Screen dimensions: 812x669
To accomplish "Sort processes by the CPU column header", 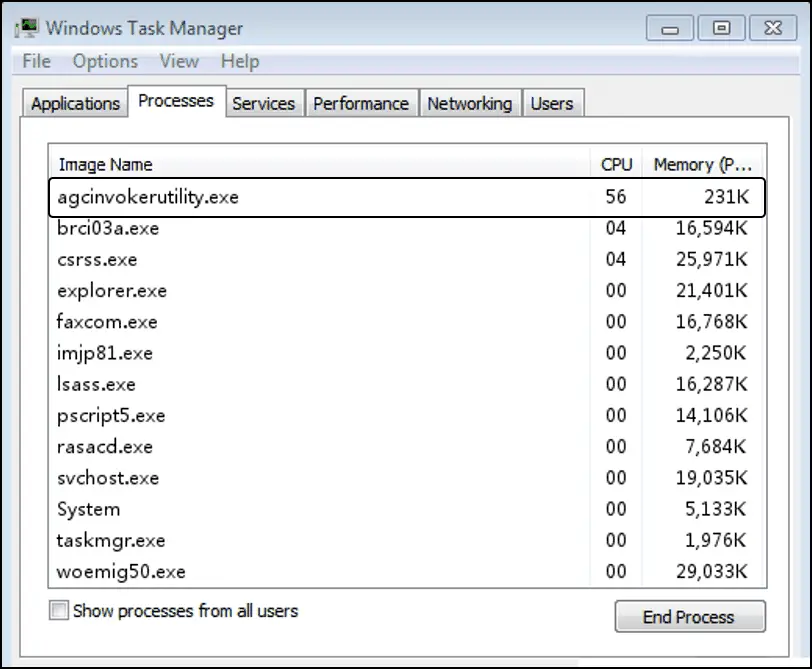I will click(616, 164).
